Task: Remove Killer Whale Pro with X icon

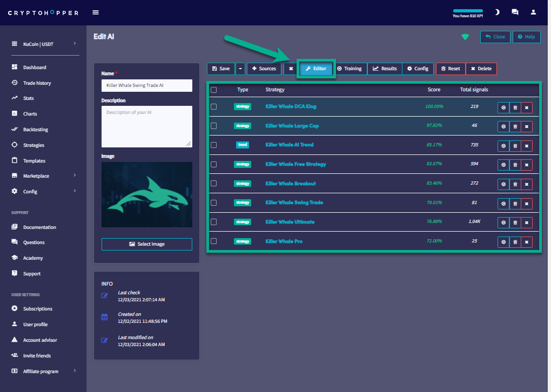Action: tap(527, 242)
